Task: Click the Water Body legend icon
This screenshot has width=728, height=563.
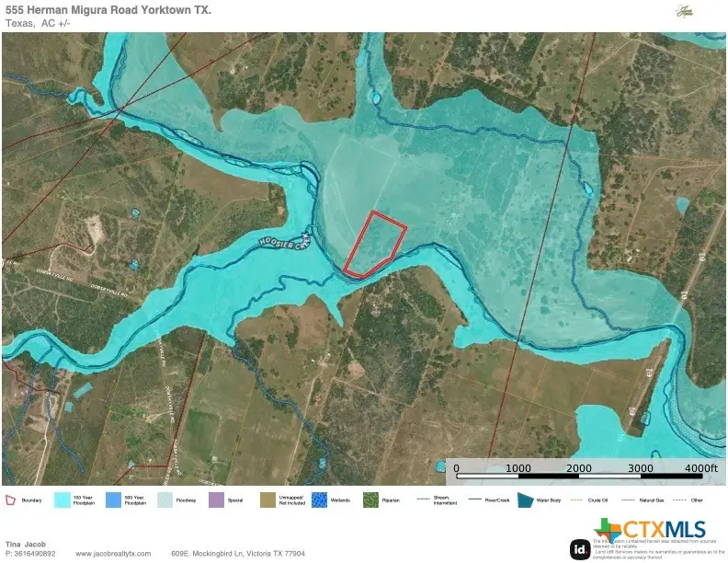Action: pos(526,500)
